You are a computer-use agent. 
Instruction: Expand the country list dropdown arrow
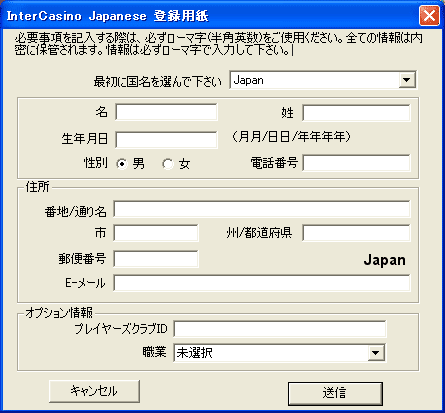coord(407,80)
